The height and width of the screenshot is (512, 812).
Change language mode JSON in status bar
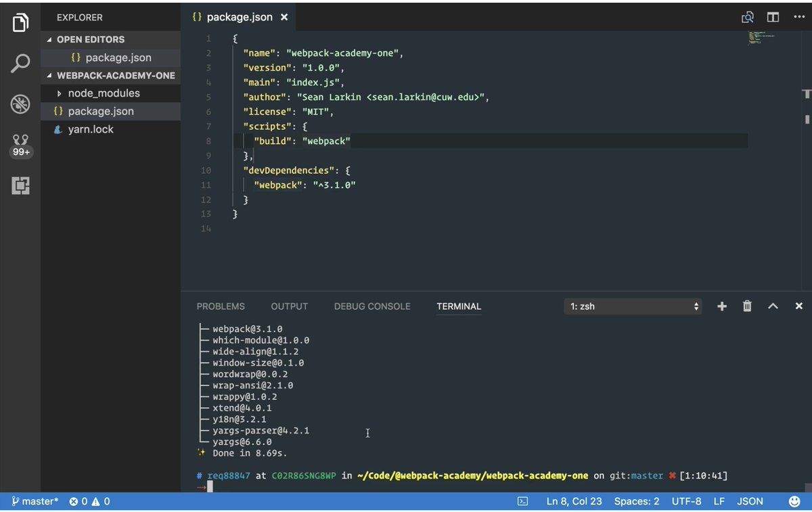coord(750,501)
